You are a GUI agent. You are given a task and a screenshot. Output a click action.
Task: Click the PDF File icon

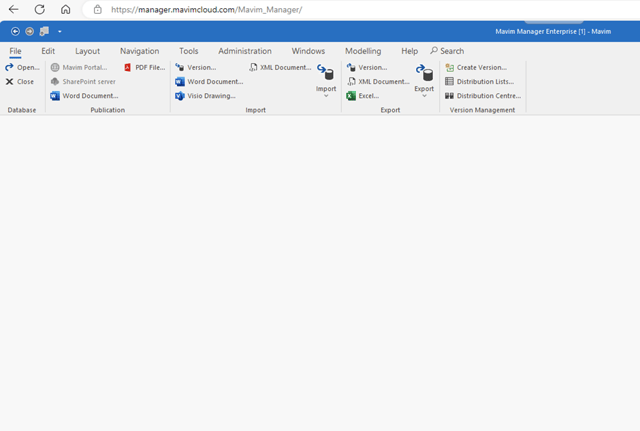128,67
